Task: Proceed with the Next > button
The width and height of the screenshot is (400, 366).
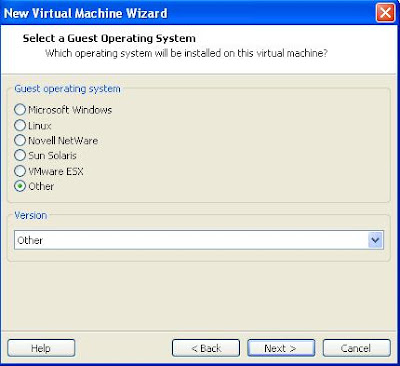Action: (281, 348)
